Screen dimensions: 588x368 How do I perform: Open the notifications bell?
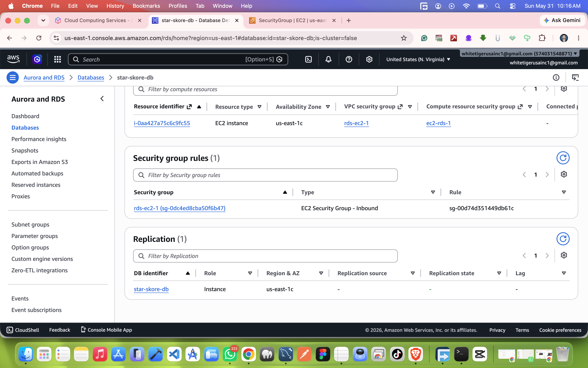coord(329,59)
